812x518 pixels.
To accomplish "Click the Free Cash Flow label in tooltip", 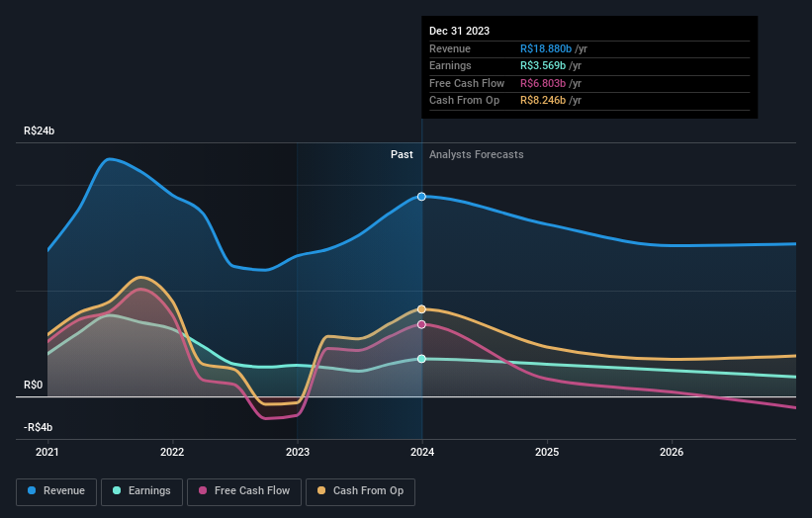I will pyautogui.click(x=467, y=83).
